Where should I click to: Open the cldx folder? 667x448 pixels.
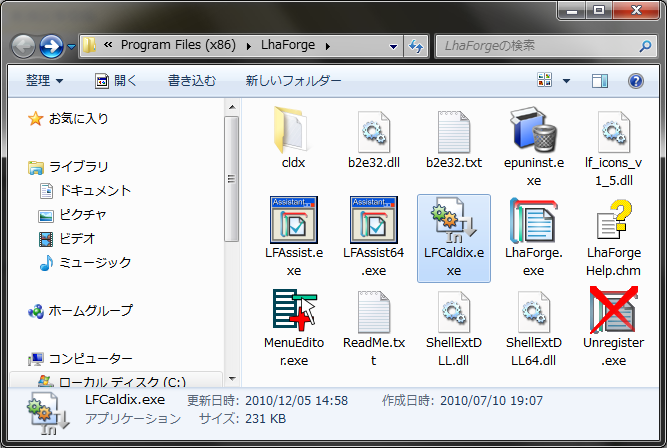(293, 138)
